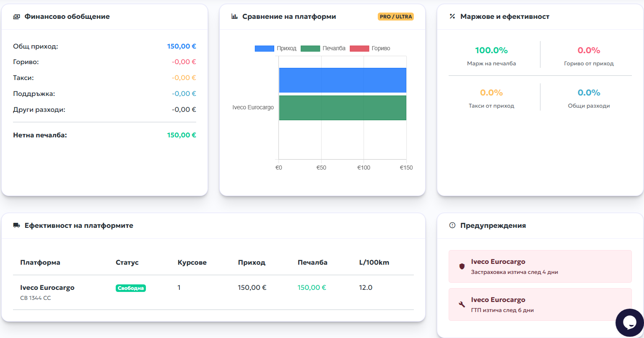The height and width of the screenshot is (338, 644).
Task: Open the insurance expiry warning for Iveco Eurocargo
Action: 540,266
